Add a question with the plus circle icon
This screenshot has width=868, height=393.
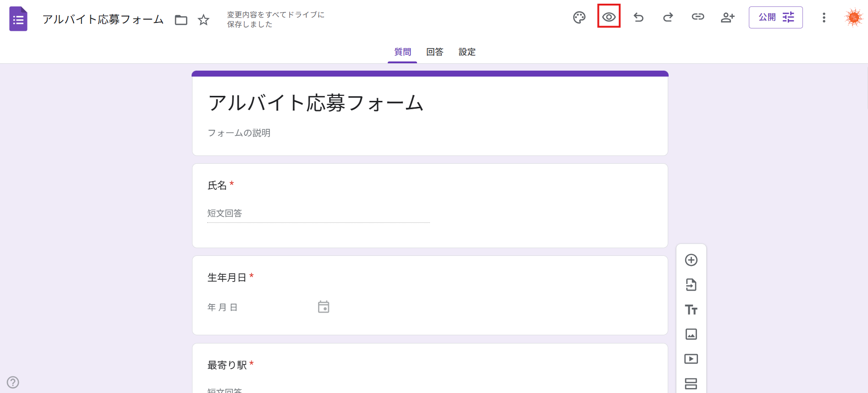tap(691, 260)
